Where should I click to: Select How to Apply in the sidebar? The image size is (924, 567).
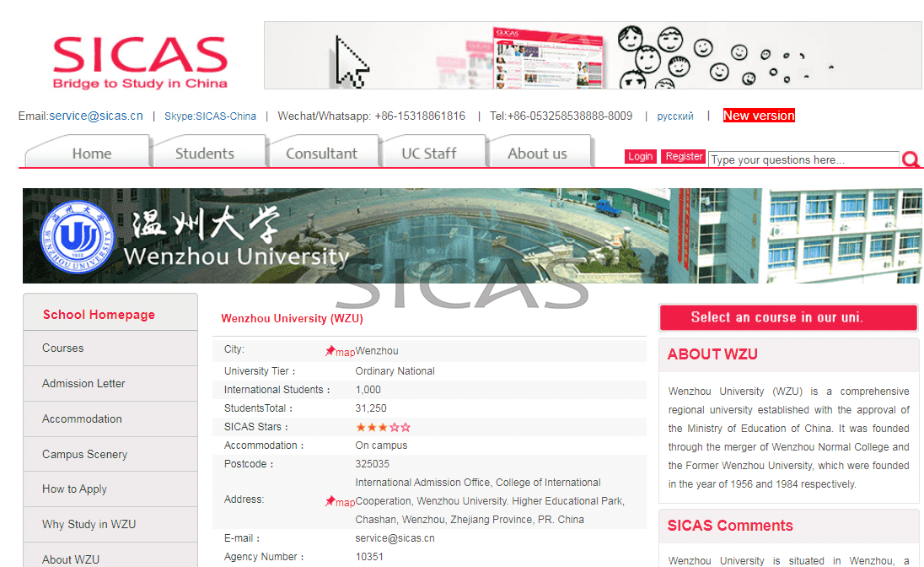[x=110, y=489]
